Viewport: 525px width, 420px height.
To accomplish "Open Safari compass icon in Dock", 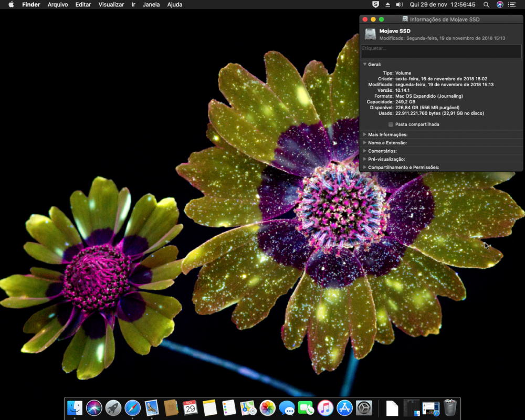I will 133,407.
